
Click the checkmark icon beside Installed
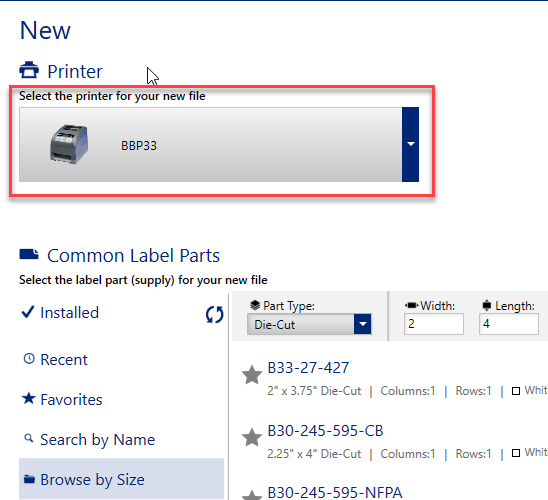pos(28,312)
